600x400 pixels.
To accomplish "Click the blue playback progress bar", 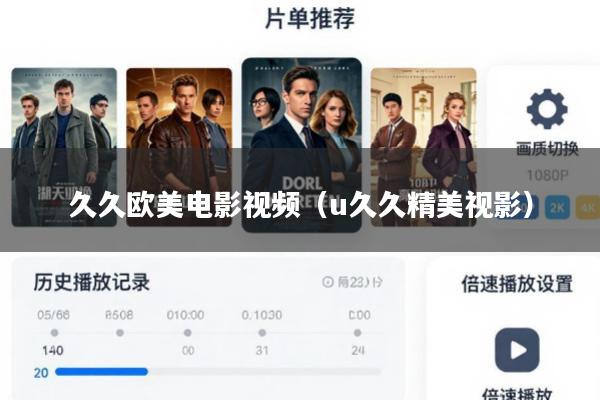I will click(x=101, y=372).
